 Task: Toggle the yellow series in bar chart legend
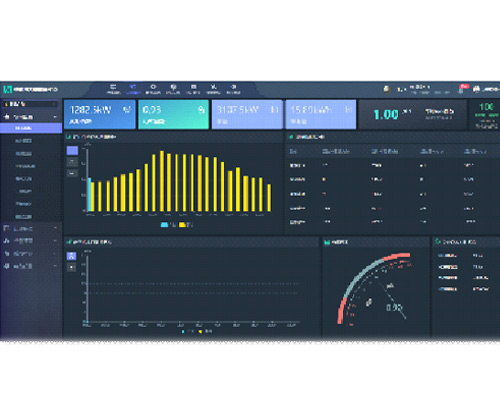[x=186, y=225]
